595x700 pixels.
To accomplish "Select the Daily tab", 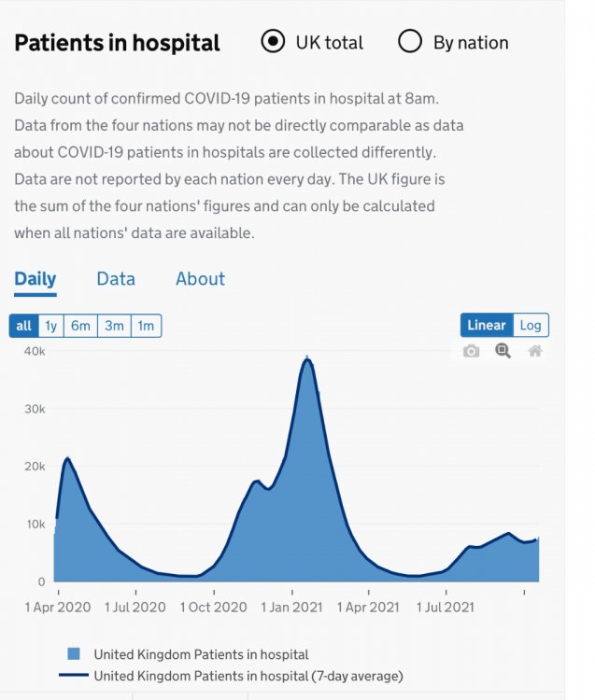I will (35, 279).
